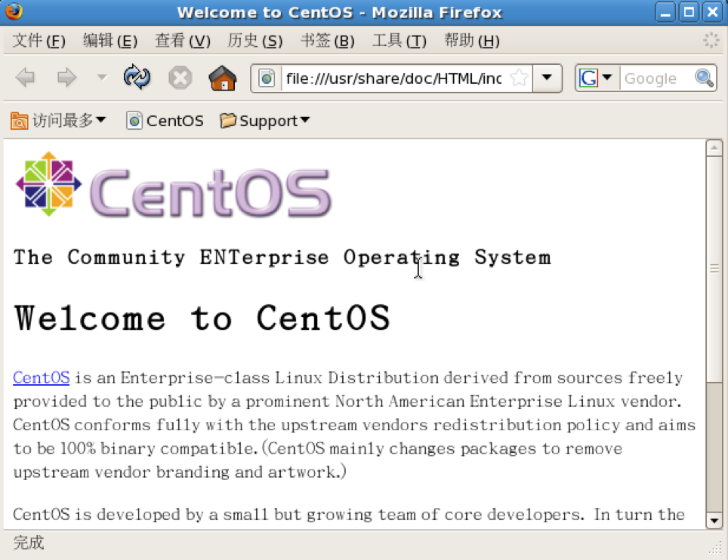Follow the blue CentOS hyperlink
This screenshot has width=728, height=560.
point(42,377)
